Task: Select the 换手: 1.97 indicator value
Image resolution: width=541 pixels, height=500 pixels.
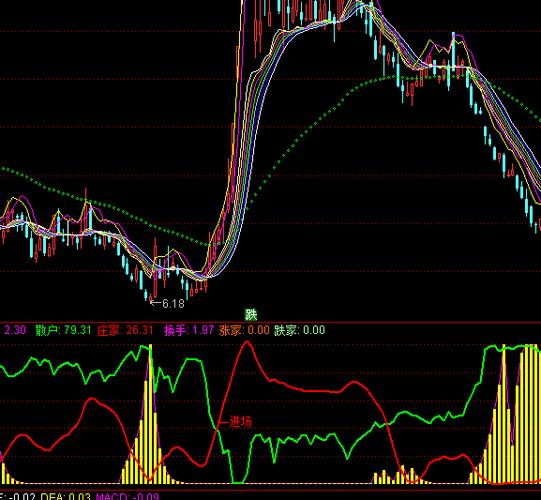Action: click(189, 330)
